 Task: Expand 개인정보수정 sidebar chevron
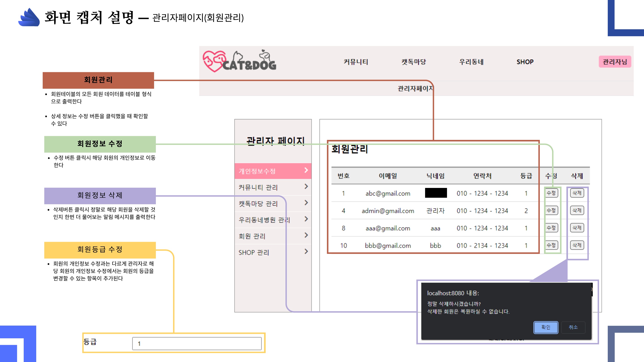pyautogui.click(x=306, y=170)
